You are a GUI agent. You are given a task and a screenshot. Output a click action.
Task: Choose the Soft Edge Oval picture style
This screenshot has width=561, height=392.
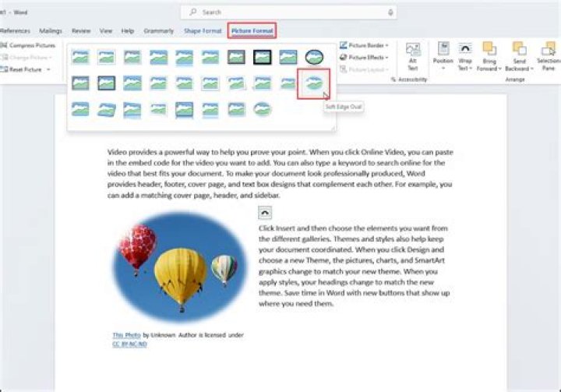[x=314, y=83]
